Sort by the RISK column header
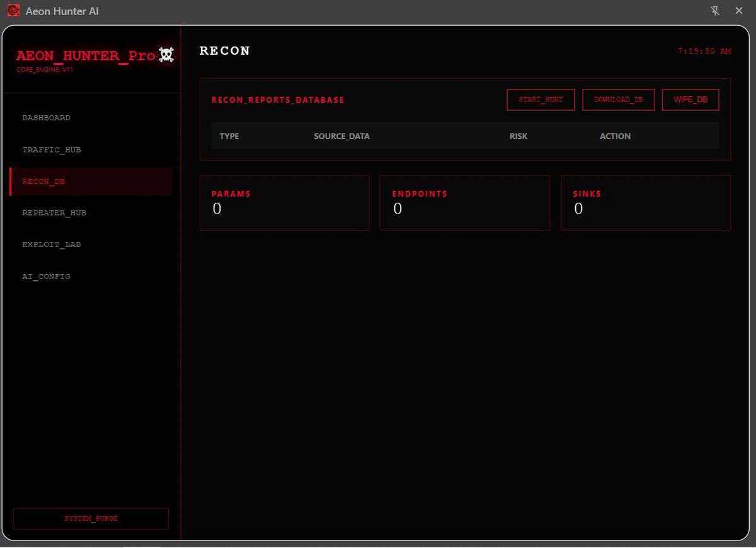This screenshot has width=756, height=548. point(518,136)
